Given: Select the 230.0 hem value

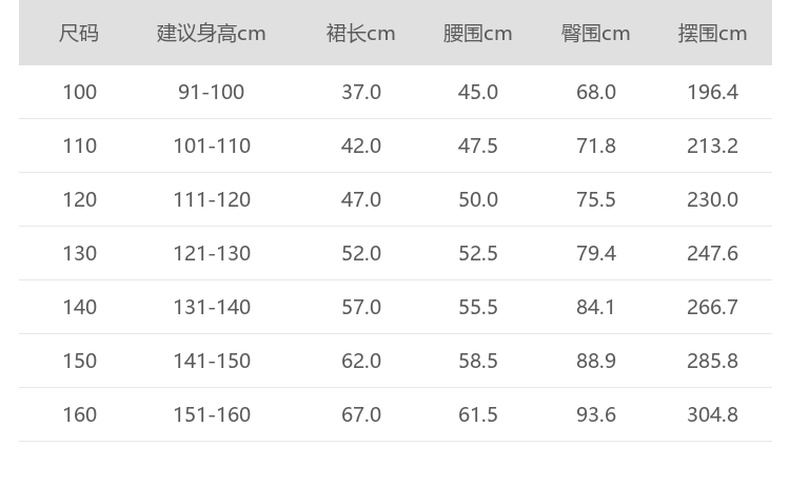Looking at the screenshot, I should (x=712, y=200).
